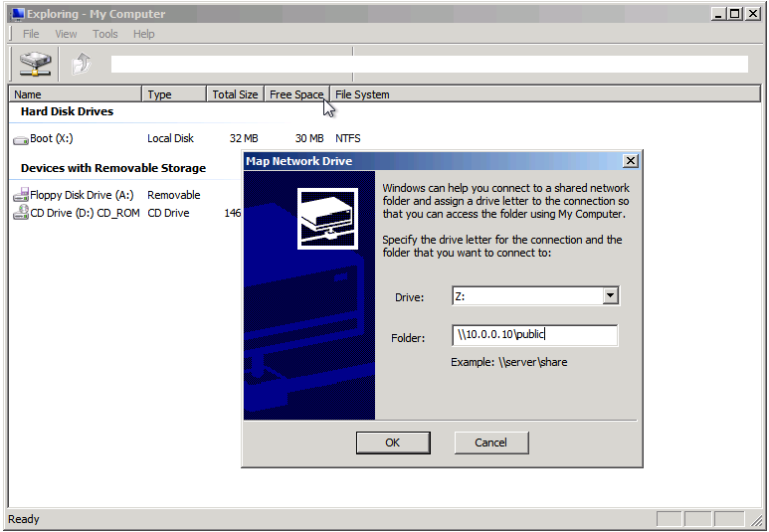Minimize the Exploring - My Computer window
This screenshot has height=532, width=769.
[x=718, y=14]
